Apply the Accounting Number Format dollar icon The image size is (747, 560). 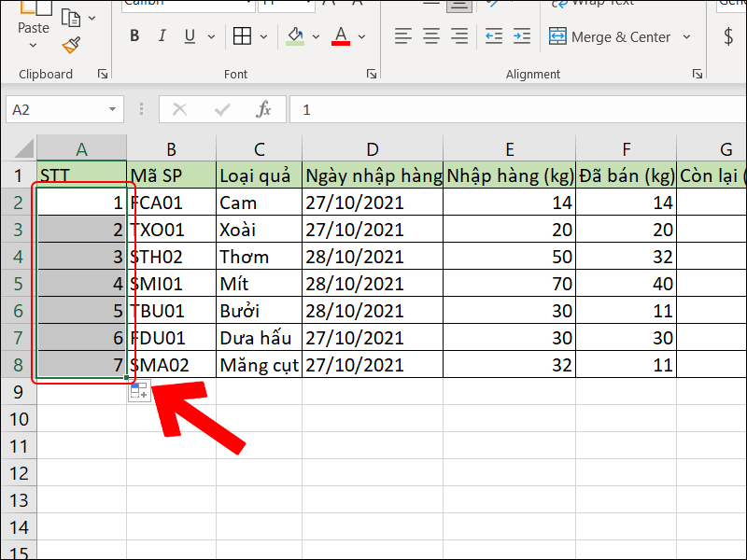coord(727,36)
